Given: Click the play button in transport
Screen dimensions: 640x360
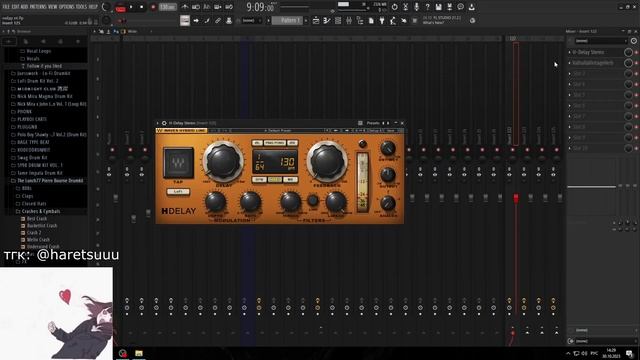Looking at the screenshot, I should pyautogui.click(x=131, y=7).
